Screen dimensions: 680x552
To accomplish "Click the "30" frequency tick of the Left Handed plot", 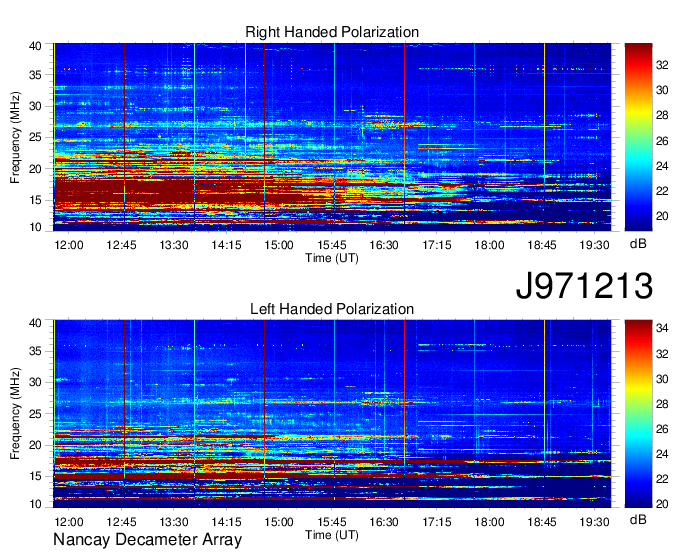I will point(36,382).
